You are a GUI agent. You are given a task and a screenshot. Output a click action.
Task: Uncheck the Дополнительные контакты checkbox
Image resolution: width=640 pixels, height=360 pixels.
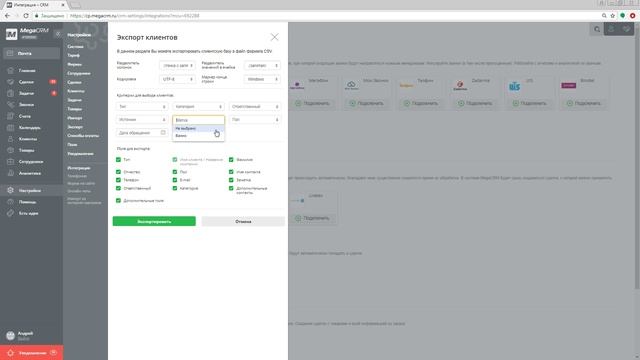(x=231, y=188)
